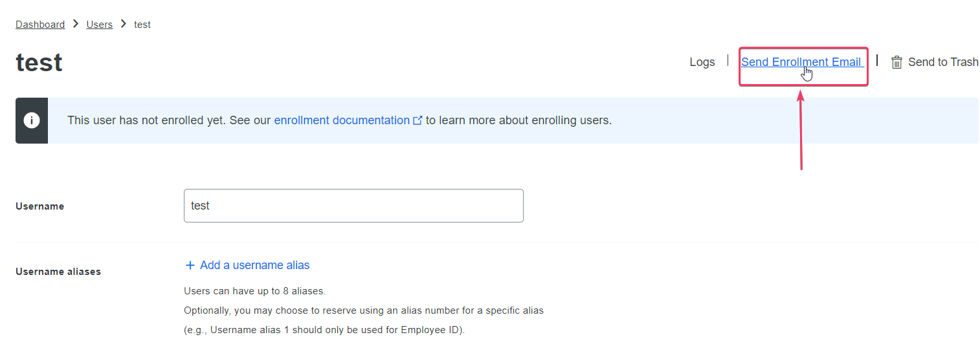
Task: Select the current 'test' breadcrumb item
Action: coord(142,25)
